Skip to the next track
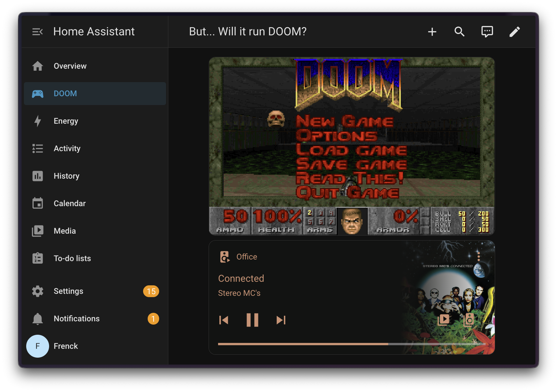Screen dimensions: 557x392 pyautogui.click(x=281, y=320)
